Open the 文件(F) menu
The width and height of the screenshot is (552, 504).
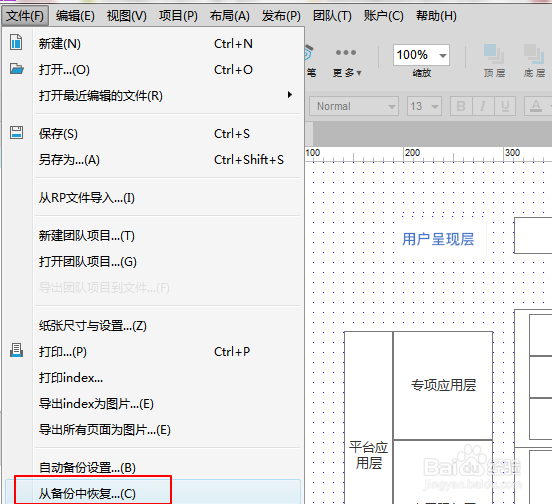(x=25, y=16)
